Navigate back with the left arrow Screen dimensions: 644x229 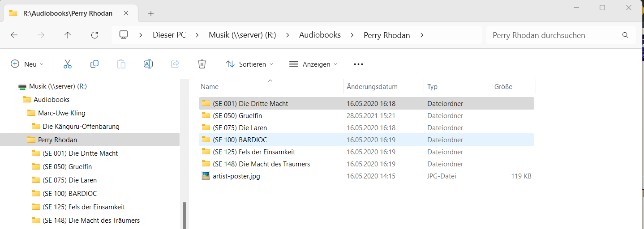(14, 35)
